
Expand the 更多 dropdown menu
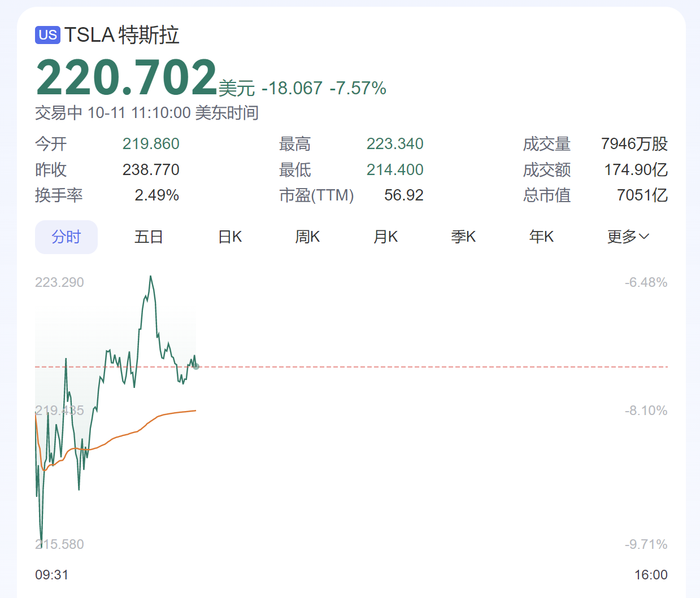tap(628, 237)
